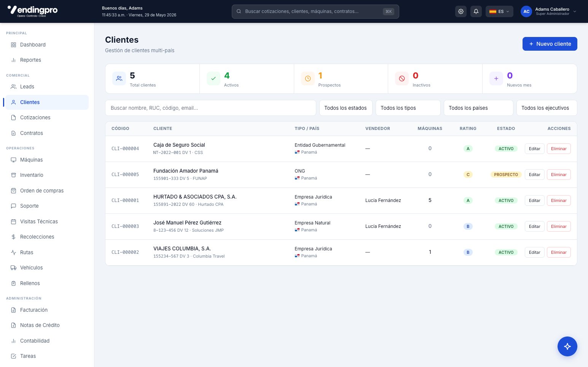
Task: Click the Inactivos blocked circle icon
Action: (x=402, y=79)
